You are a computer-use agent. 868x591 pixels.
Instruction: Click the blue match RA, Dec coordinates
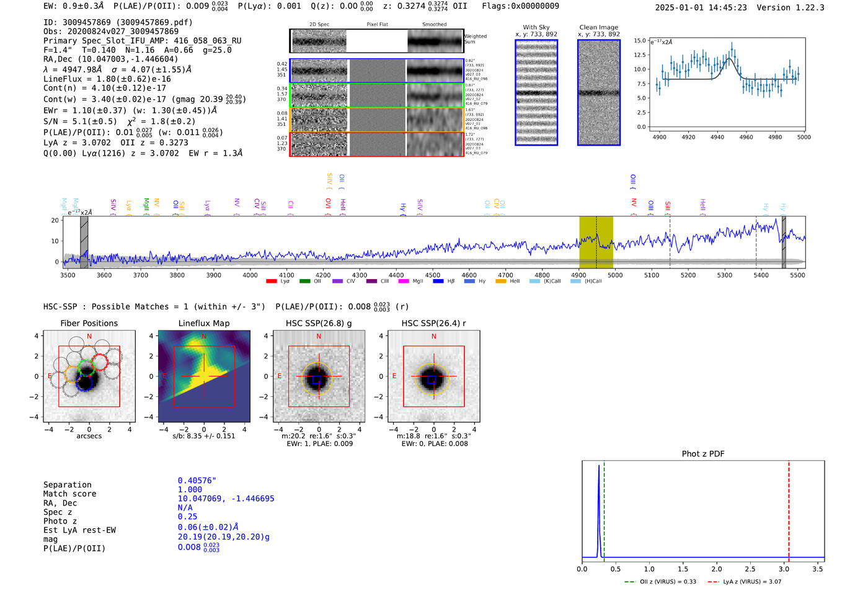[x=226, y=499]
